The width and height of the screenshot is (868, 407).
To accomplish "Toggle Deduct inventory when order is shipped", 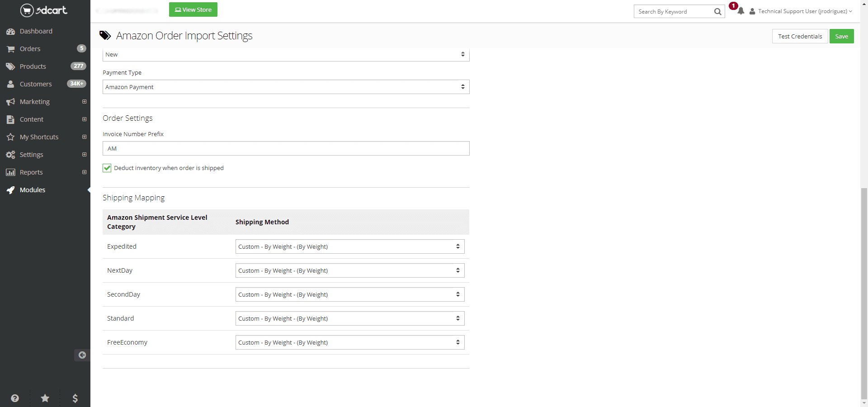I will 107,168.
